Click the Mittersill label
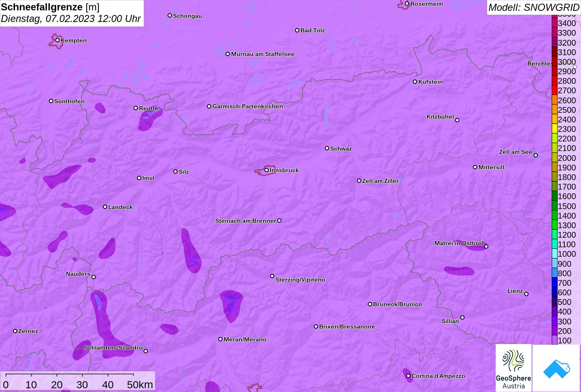This screenshot has height=392, width=581. [x=491, y=167]
